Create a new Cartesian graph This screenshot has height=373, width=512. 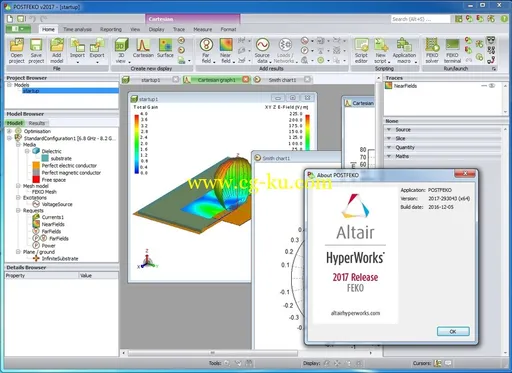pyautogui.click(x=143, y=49)
